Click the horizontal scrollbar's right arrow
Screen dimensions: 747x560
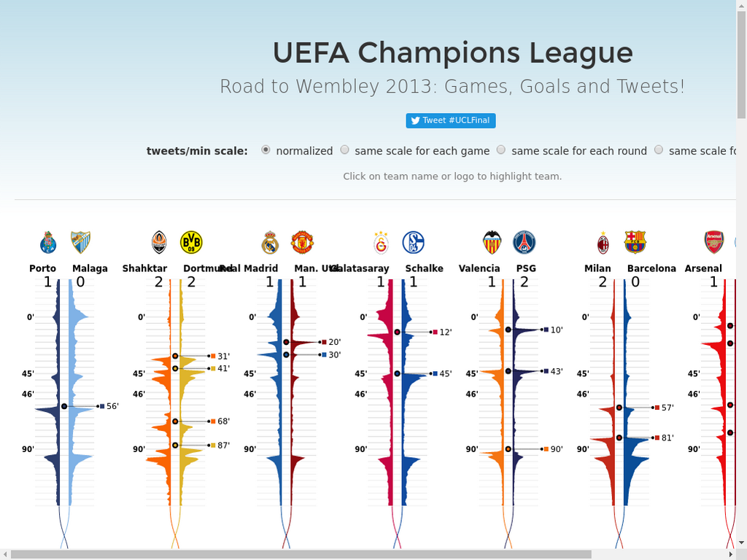[x=731, y=554]
